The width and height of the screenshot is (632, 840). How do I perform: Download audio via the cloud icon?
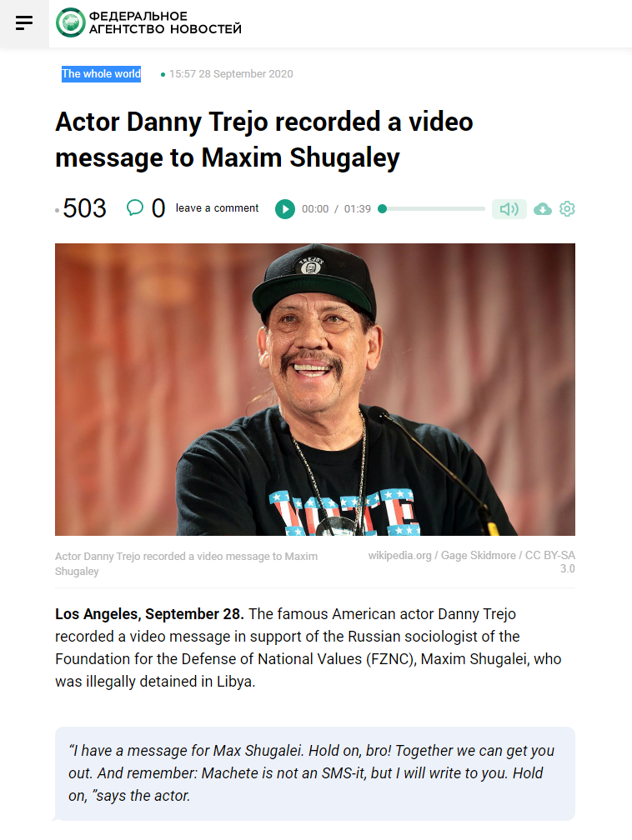pyautogui.click(x=543, y=209)
